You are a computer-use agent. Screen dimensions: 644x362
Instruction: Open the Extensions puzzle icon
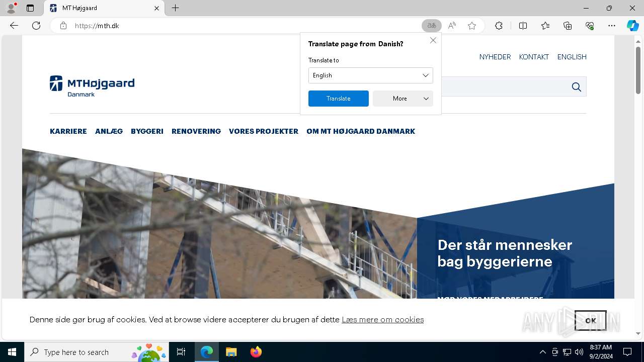tap(499, 26)
